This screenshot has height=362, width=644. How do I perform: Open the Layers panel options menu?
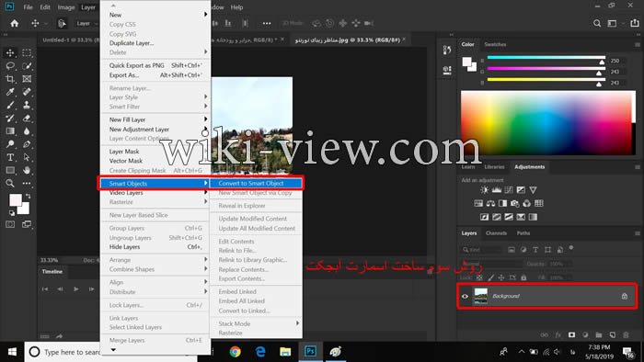click(638, 232)
